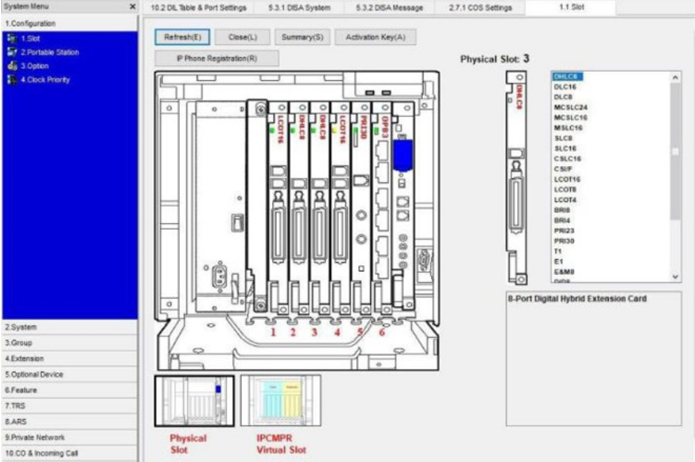Click the 3.Option icon in sidebar
This screenshot has width=695, height=462.
pos(12,66)
